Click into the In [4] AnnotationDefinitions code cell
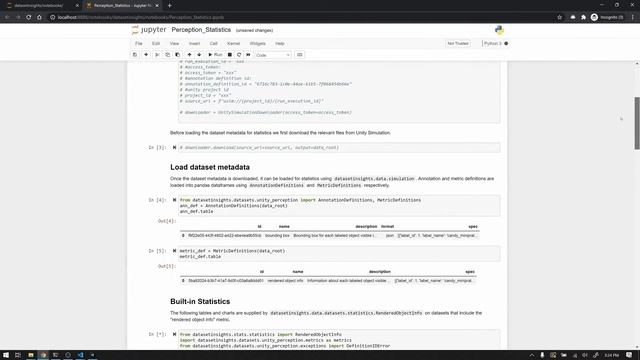This screenshot has width=640, height=360. click(339, 206)
